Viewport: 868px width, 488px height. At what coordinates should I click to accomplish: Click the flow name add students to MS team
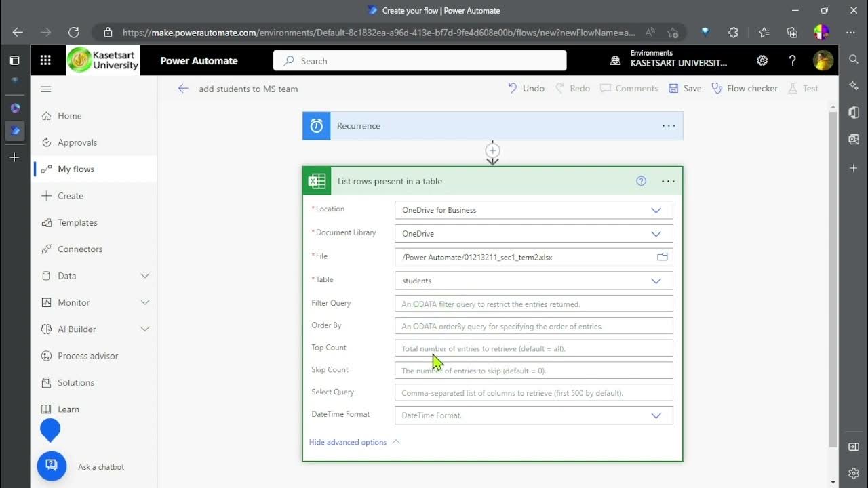[248, 89]
